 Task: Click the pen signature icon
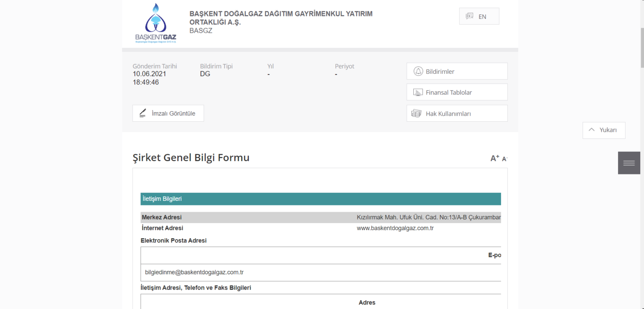click(x=143, y=113)
